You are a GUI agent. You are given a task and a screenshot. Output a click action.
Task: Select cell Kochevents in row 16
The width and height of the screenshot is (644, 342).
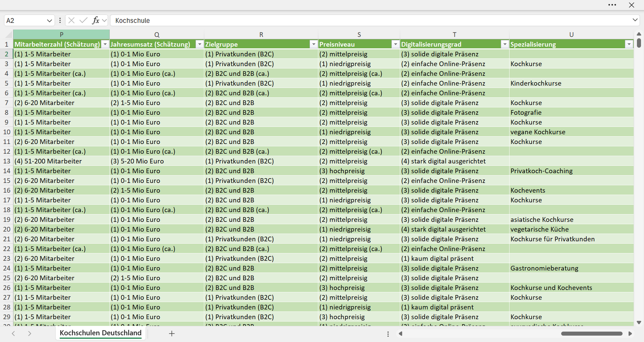point(571,190)
